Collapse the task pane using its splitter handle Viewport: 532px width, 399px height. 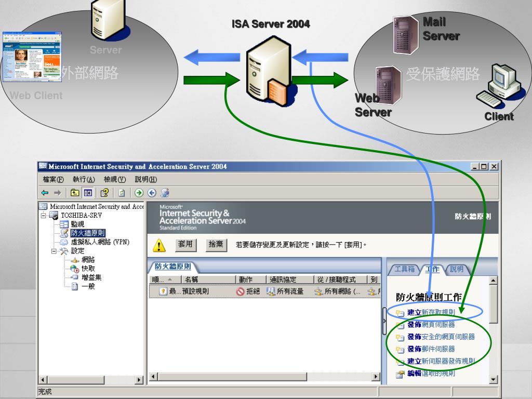point(384,321)
